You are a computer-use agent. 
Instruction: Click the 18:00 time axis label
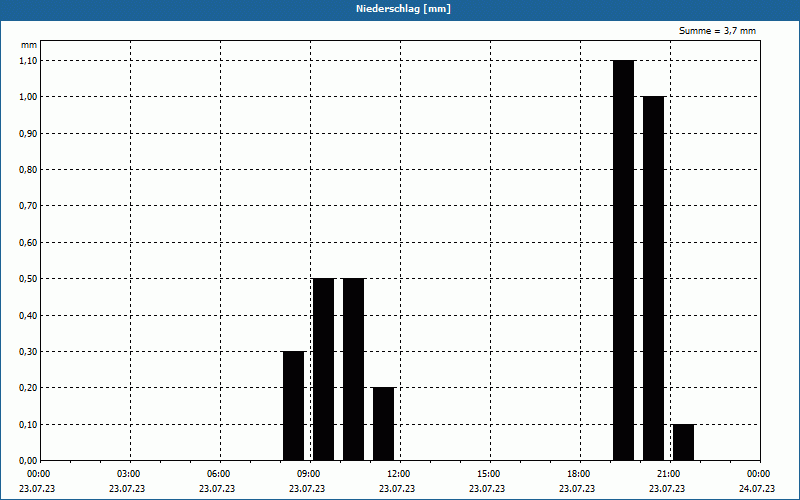tap(578, 474)
